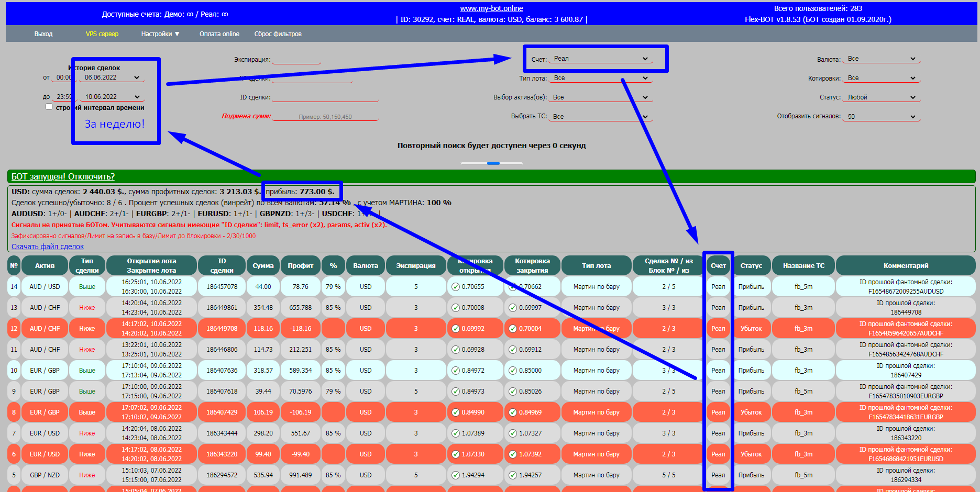Click the Подмена сумм input field
Viewport: 980px width, 492px height.
point(325,117)
